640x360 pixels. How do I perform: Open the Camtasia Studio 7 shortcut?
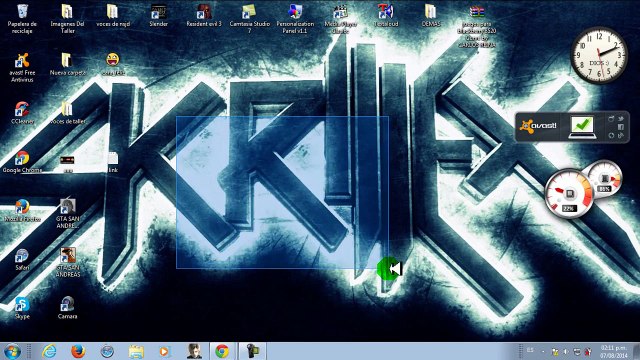tap(249, 18)
